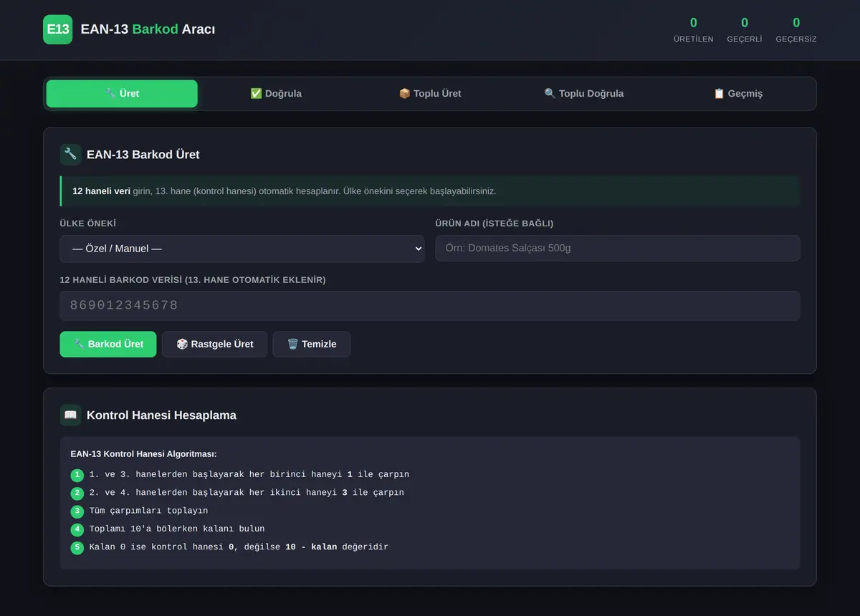Click the Kontrol Hanesi Hesaplama heading
This screenshot has width=860, height=616.
161,415
